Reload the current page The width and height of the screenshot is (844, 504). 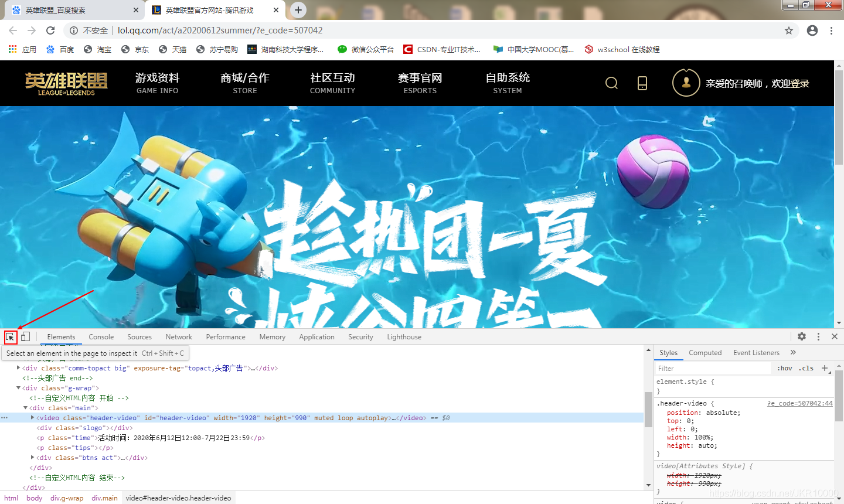(50, 30)
